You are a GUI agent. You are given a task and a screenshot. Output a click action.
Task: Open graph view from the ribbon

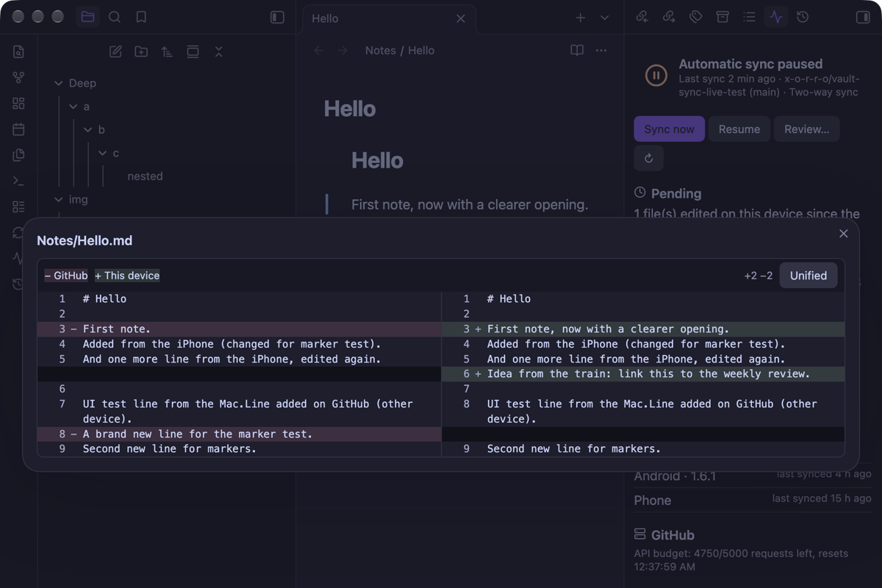(18, 77)
